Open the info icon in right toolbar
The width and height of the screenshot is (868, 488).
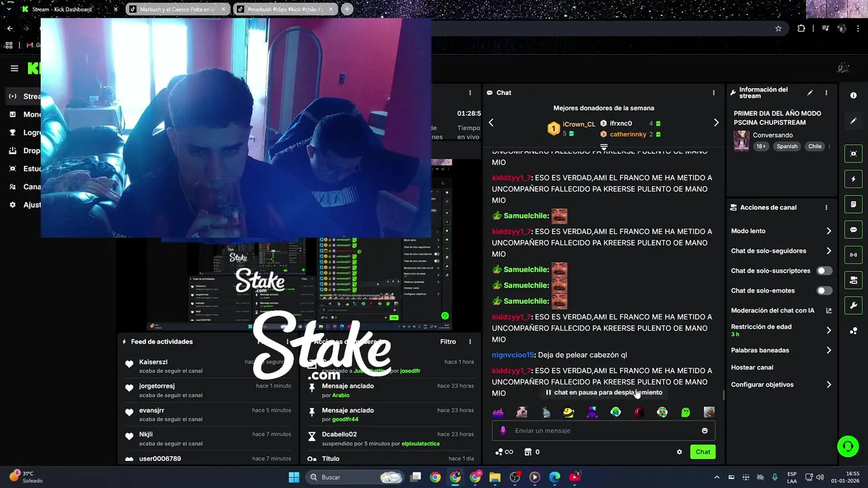click(x=853, y=96)
